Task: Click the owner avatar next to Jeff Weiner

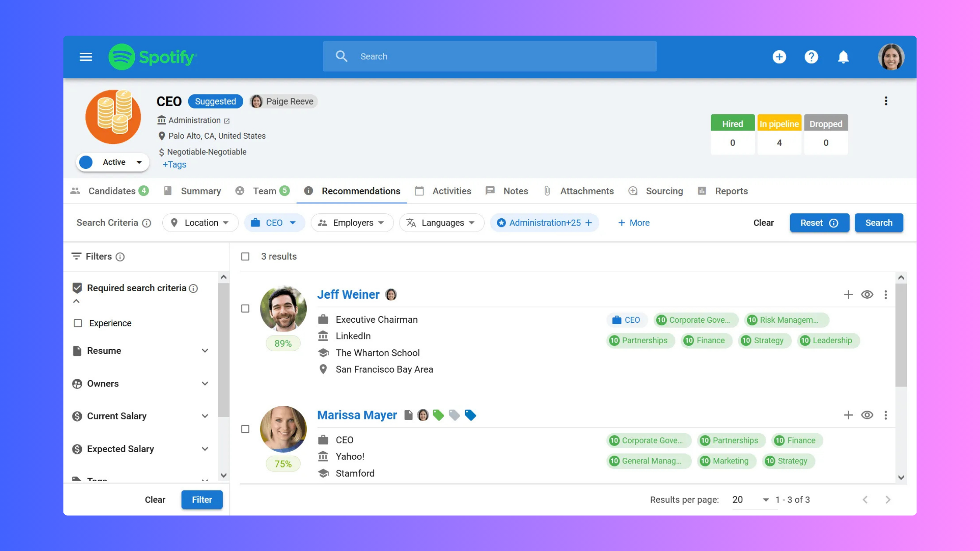Action: tap(391, 294)
